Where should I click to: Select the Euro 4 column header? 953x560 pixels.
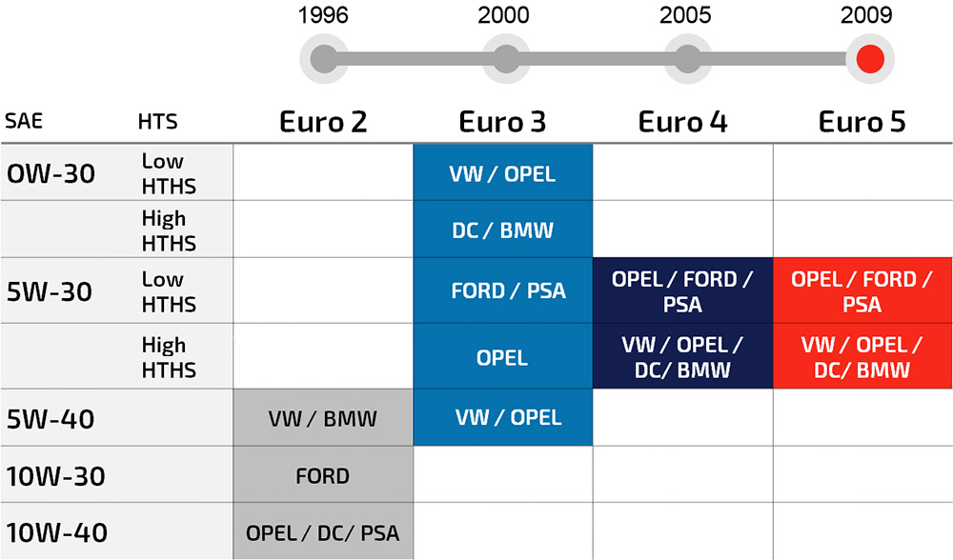(x=682, y=122)
